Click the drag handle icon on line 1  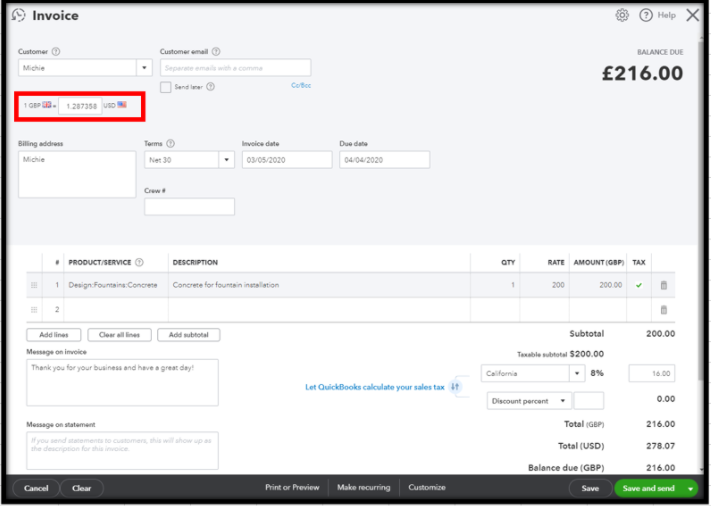[34, 285]
